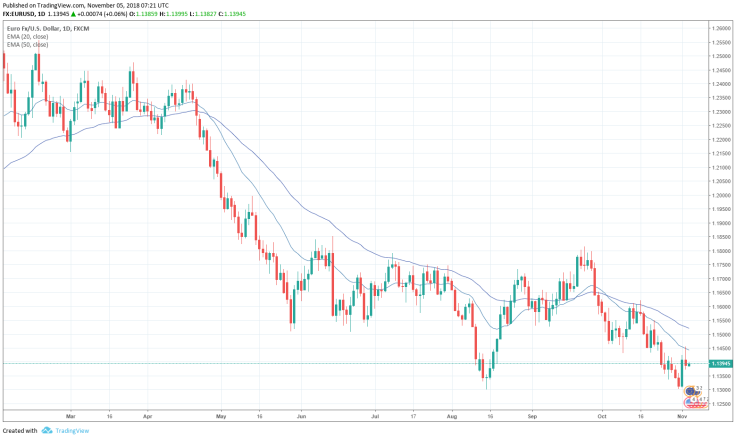Click the 1.24000 price axis label
Viewport: 736px width, 439px height.
(721, 85)
